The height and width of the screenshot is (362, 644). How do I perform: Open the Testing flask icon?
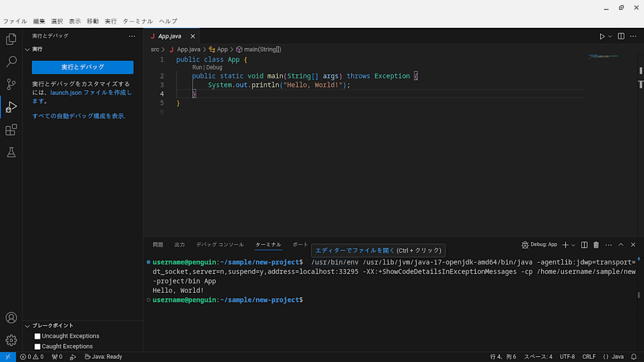pos(11,152)
